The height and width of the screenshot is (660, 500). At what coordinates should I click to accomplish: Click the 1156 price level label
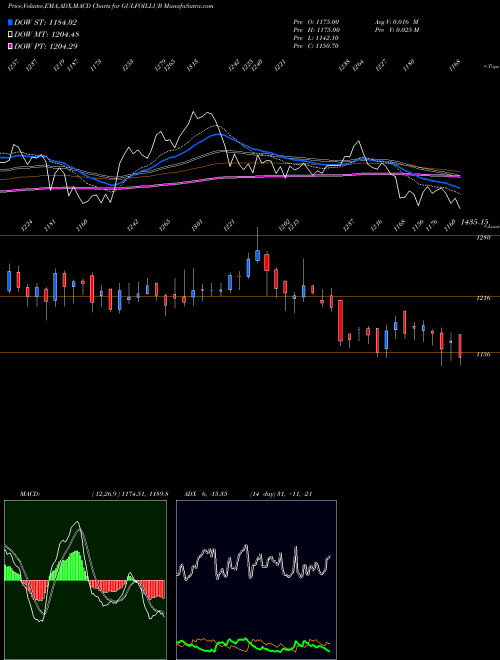coord(483,354)
